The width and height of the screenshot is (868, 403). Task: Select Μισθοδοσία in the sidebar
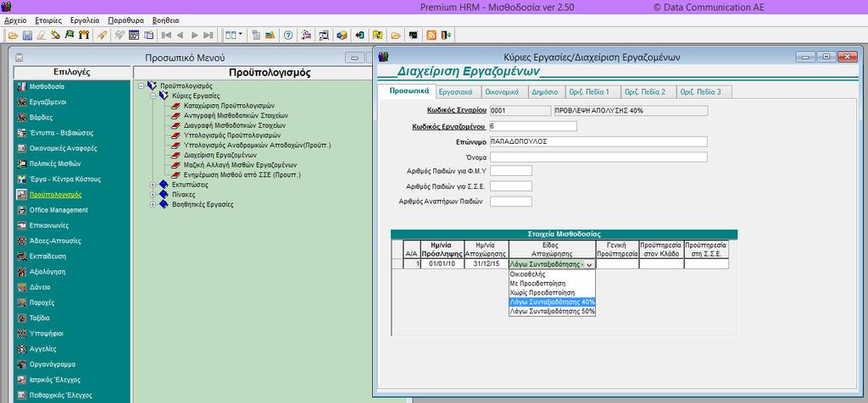(47, 87)
